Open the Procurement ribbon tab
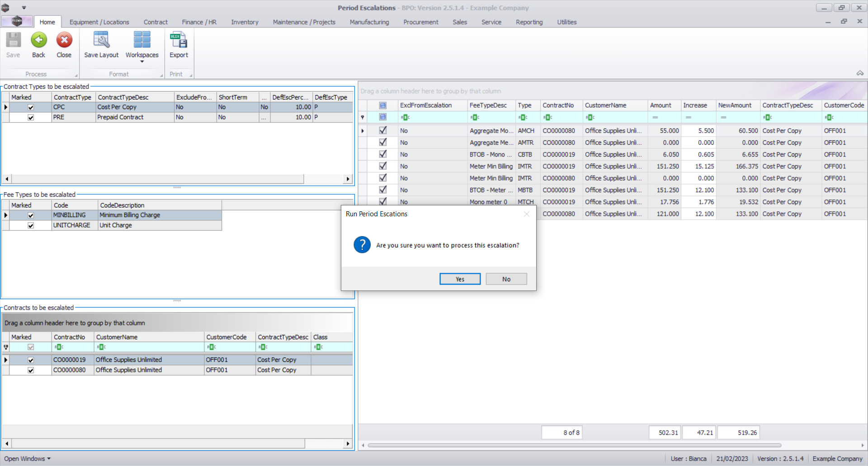868x466 pixels. coord(420,22)
